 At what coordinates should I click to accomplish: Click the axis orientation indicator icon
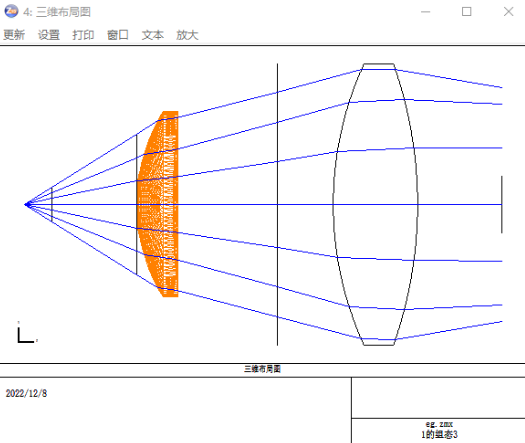27,332
